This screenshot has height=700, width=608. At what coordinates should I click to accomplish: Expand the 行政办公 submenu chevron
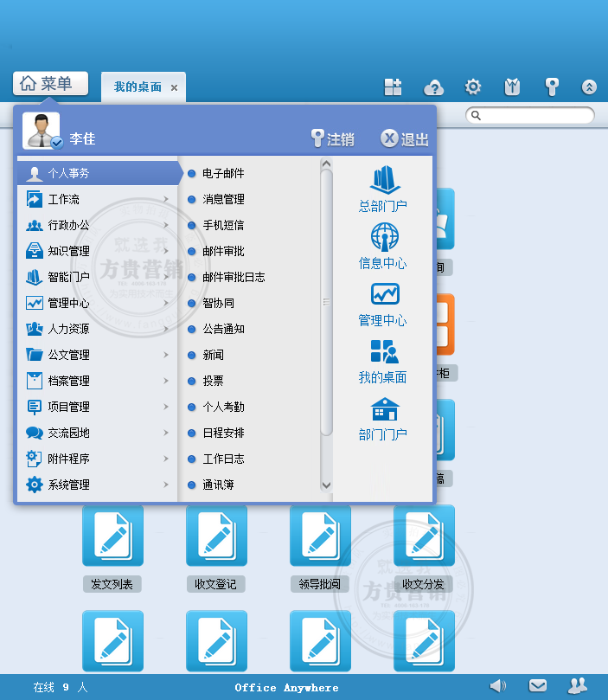coord(166,225)
